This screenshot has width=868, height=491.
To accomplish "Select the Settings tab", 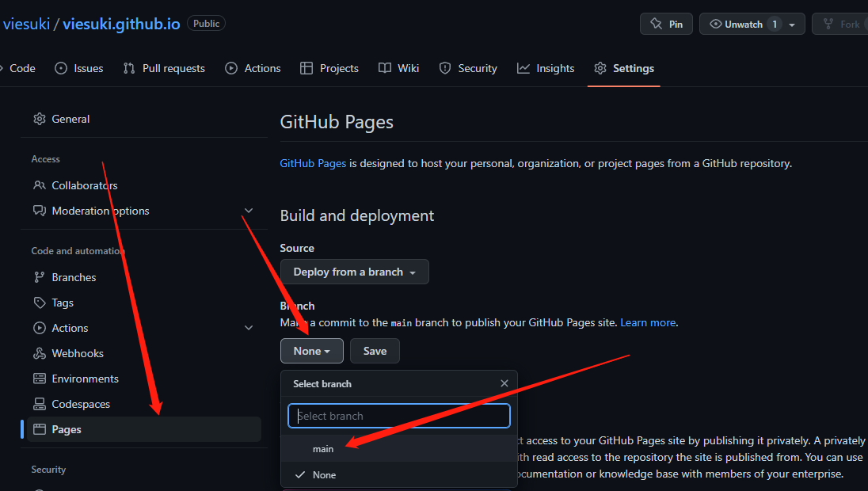I will 624,68.
